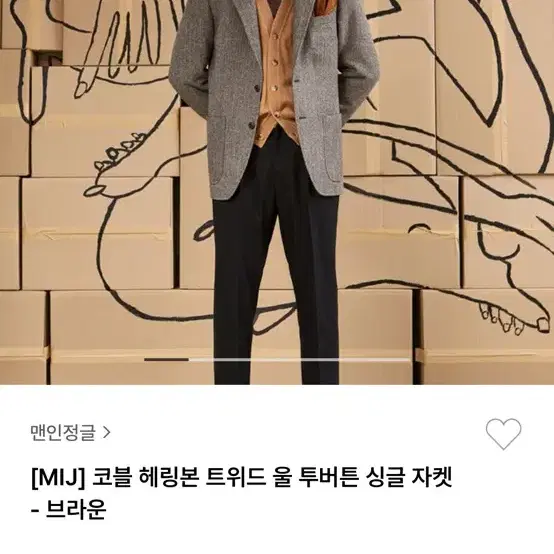Click the chevron next to 맨인정글
The height and width of the screenshot is (554, 554).
coord(106,432)
